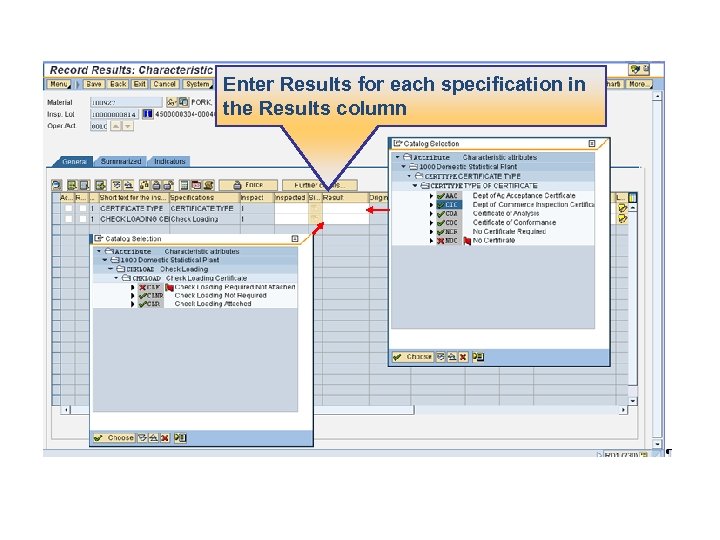Click expand all icon in right catalog dialog footer
Screen dimensions: 720x540
click(441, 357)
